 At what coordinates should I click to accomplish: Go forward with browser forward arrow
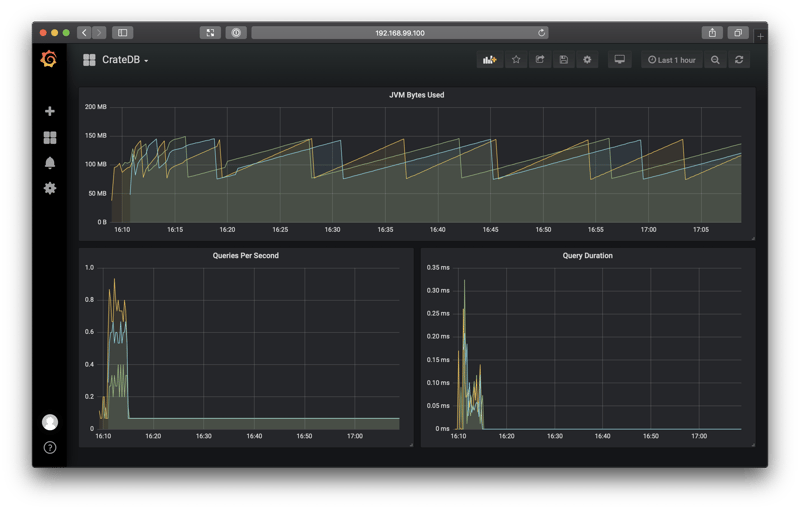(x=99, y=33)
